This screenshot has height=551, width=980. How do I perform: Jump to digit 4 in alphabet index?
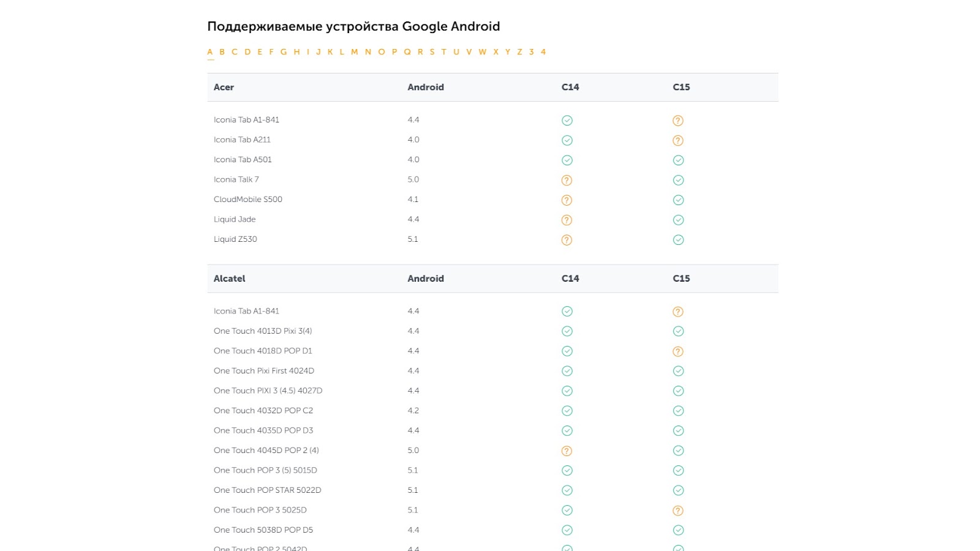543,52
